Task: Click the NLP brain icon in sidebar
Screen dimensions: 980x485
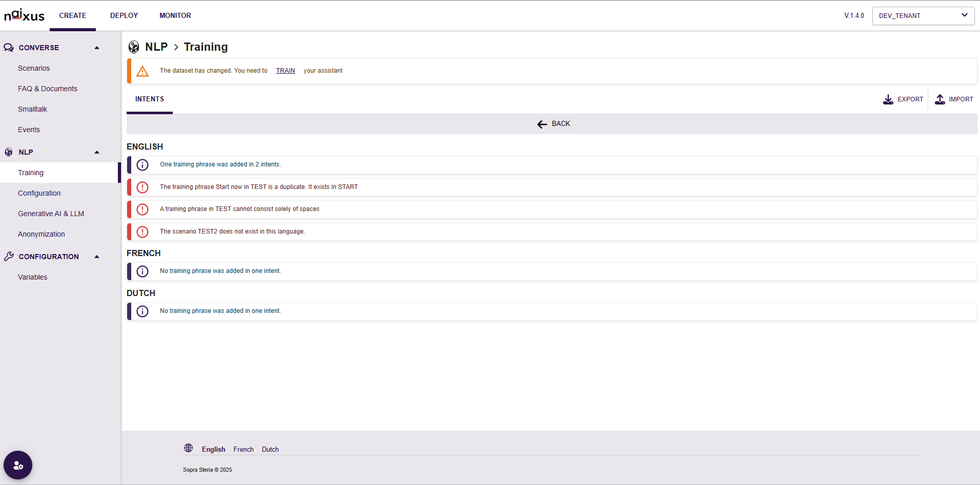Action: [x=9, y=152]
